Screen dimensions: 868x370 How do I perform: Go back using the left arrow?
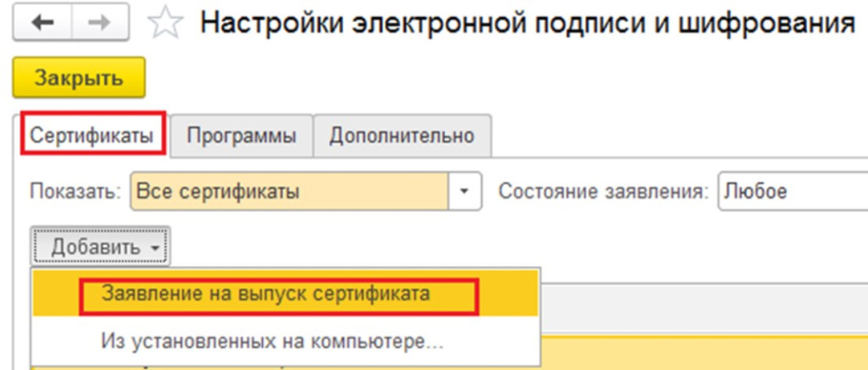pos(42,25)
